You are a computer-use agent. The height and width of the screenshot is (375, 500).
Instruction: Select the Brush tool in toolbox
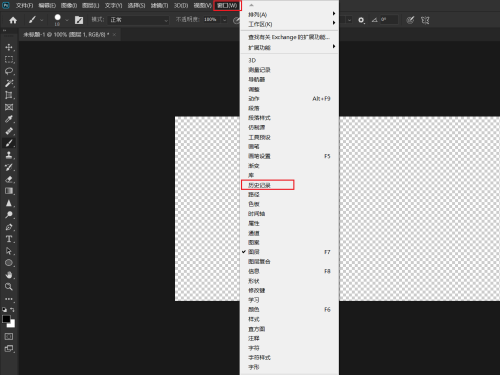[9, 143]
